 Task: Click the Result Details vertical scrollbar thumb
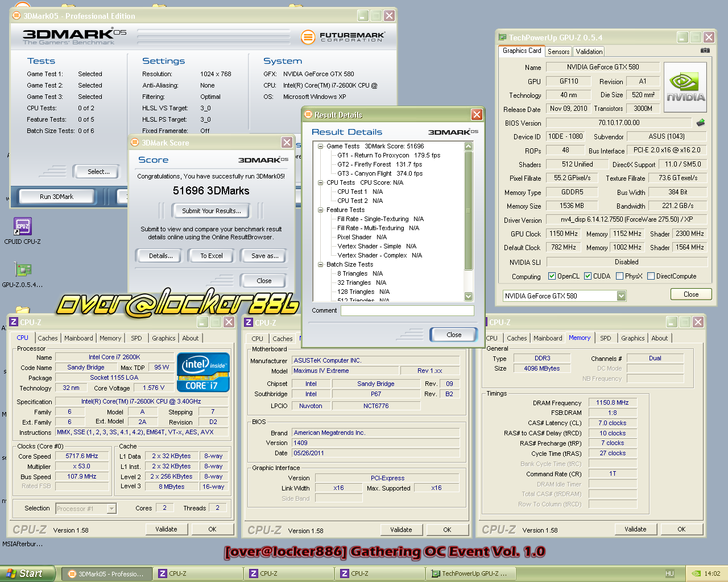pos(469,210)
